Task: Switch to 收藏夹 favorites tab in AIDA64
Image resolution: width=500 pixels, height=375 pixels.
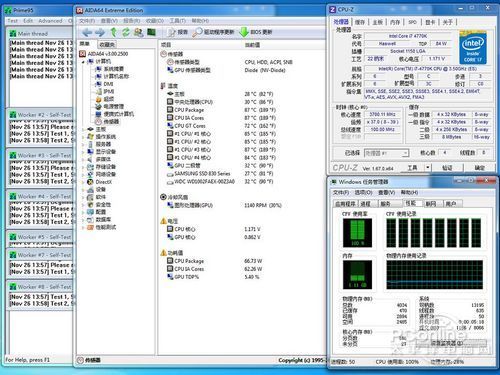Action: 107,44
